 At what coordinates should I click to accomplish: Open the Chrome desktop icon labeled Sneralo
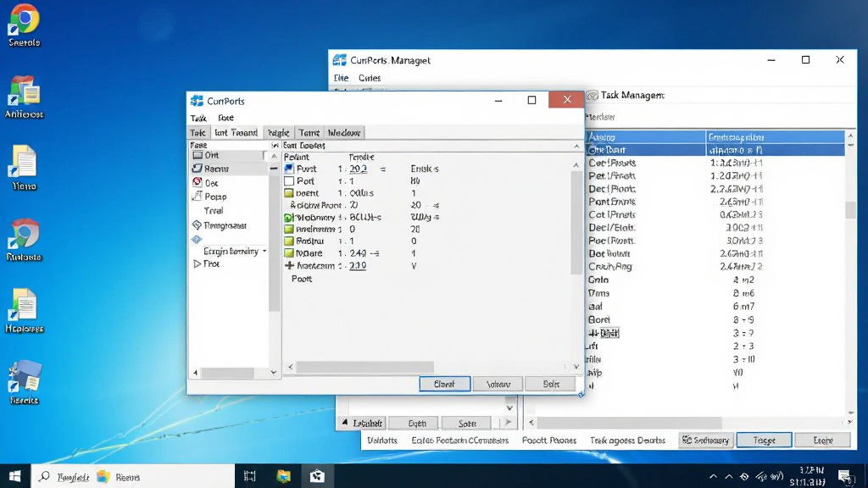pyautogui.click(x=25, y=25)
